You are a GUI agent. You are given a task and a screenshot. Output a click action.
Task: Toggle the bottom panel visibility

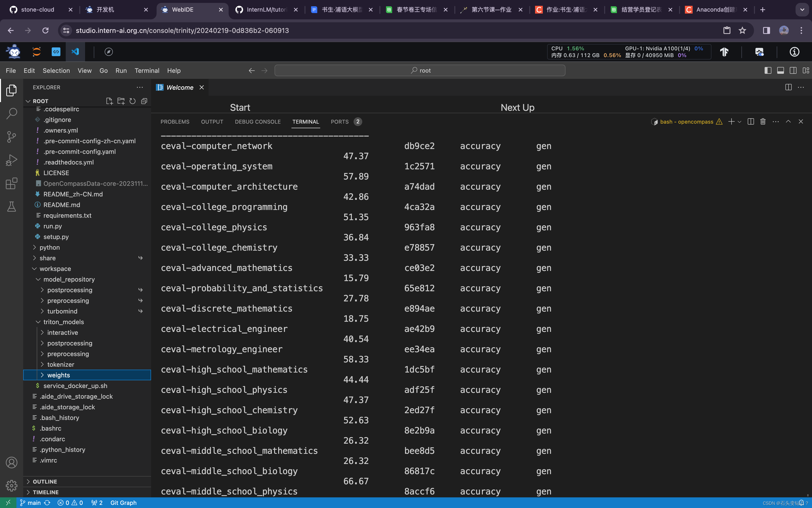tap(780, 70)
